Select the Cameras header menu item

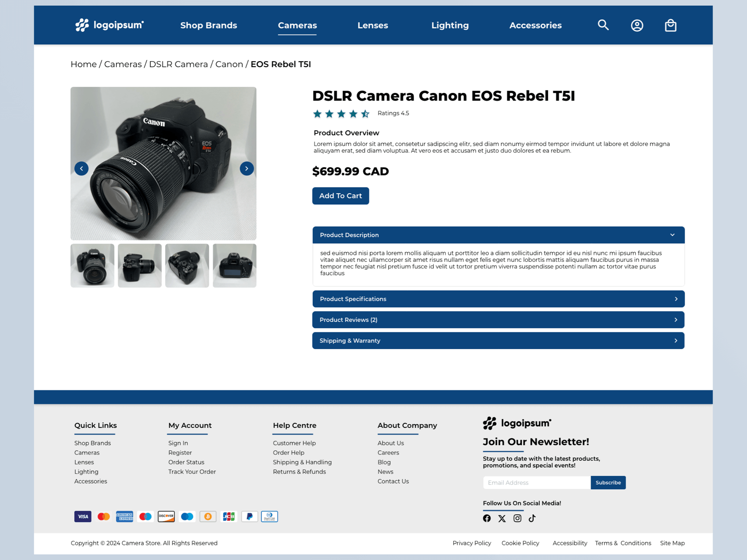click(x=297, y=25)
